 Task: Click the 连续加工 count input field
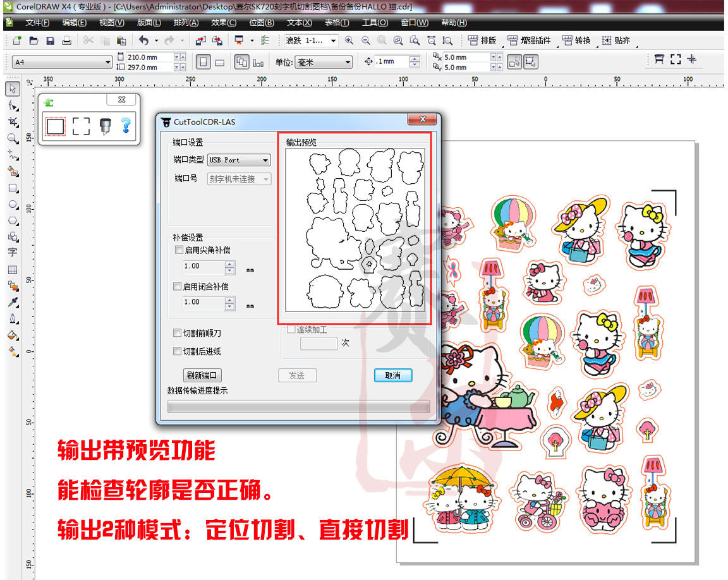pos(318,343)
